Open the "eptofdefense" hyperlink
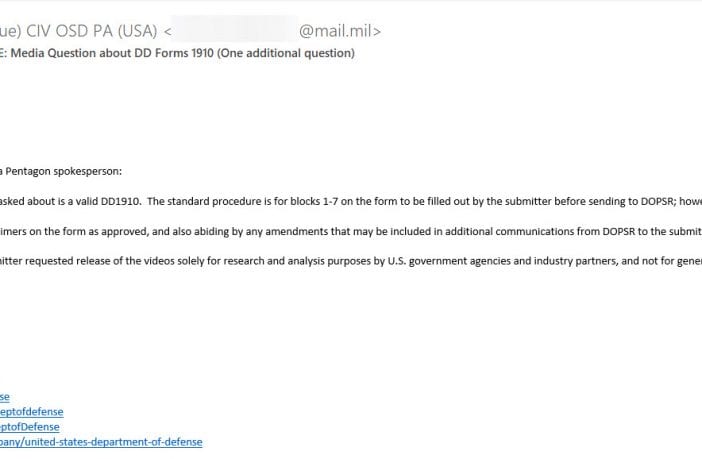702x459 pixels. click(31, 412)
